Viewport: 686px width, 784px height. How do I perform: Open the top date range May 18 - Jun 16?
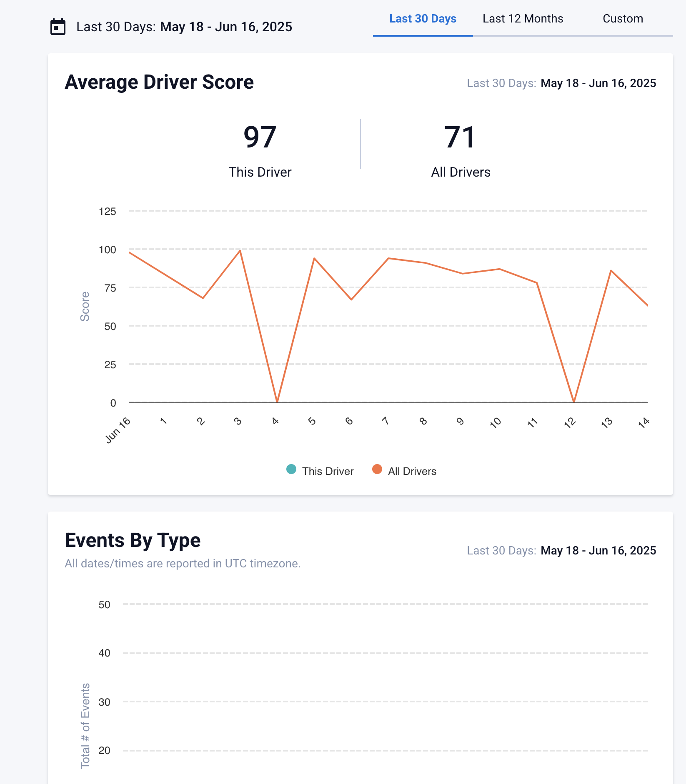[225, 27]
